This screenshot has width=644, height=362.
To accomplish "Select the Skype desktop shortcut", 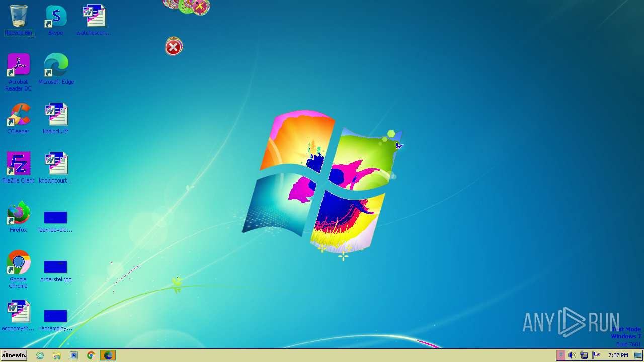I will [56, 20].
